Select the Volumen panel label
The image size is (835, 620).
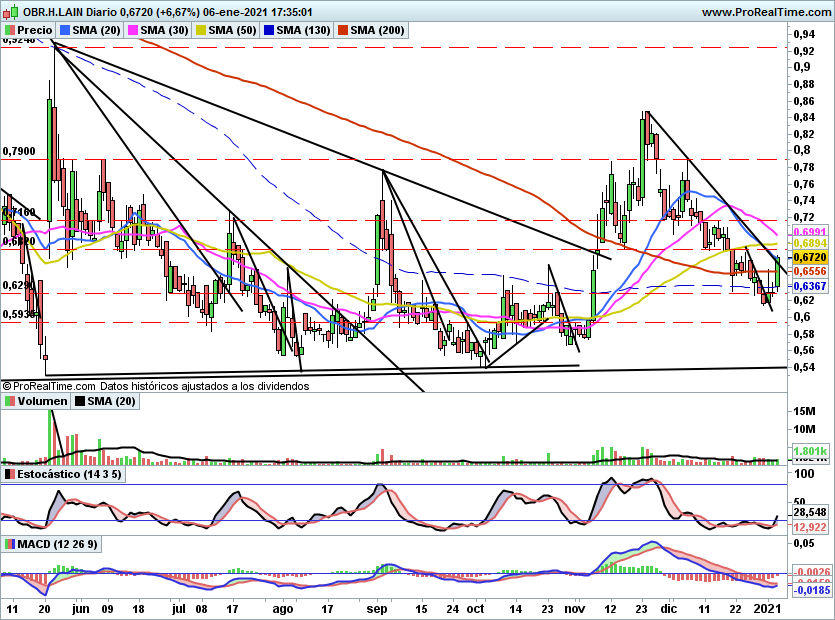point(43,401)
